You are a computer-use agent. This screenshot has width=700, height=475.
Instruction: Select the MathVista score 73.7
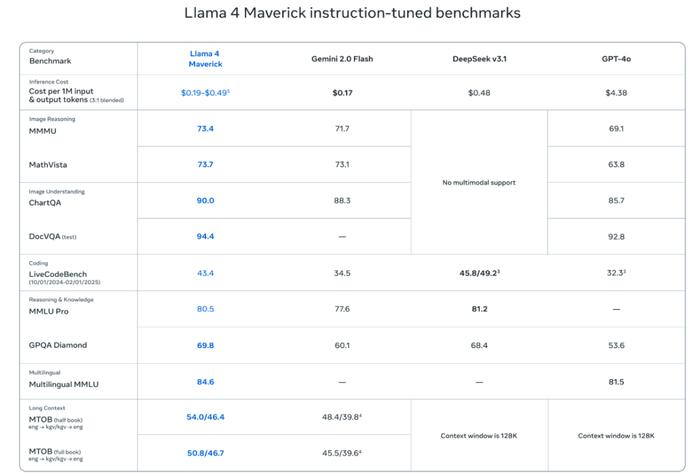pos(205,165)
